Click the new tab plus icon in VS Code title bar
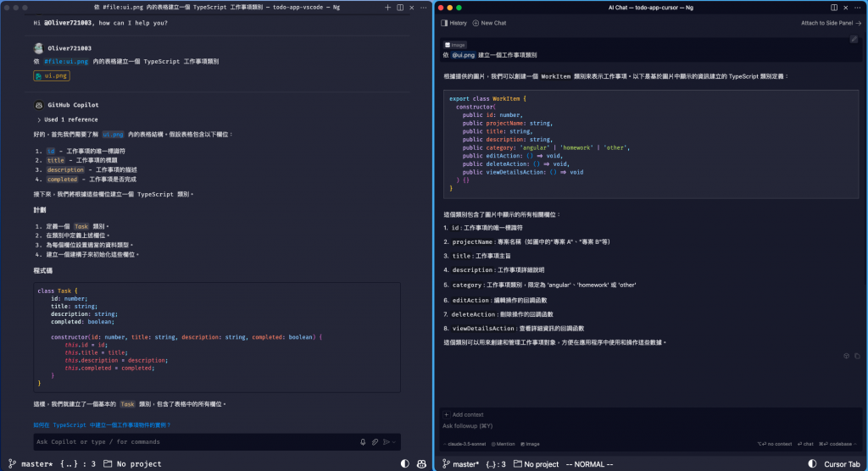Screen dimensions: 868x471 (387, 8)
